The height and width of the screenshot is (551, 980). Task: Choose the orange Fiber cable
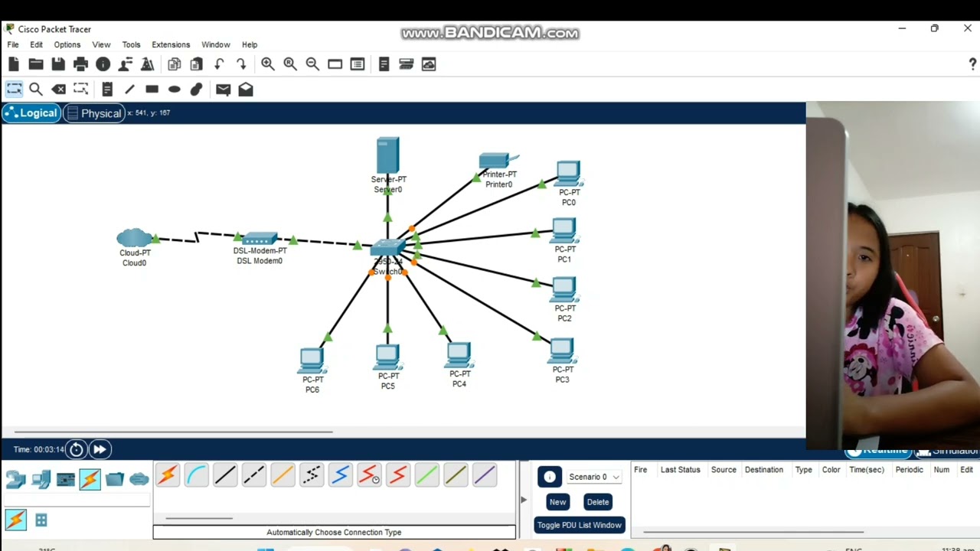coord(283,476)
